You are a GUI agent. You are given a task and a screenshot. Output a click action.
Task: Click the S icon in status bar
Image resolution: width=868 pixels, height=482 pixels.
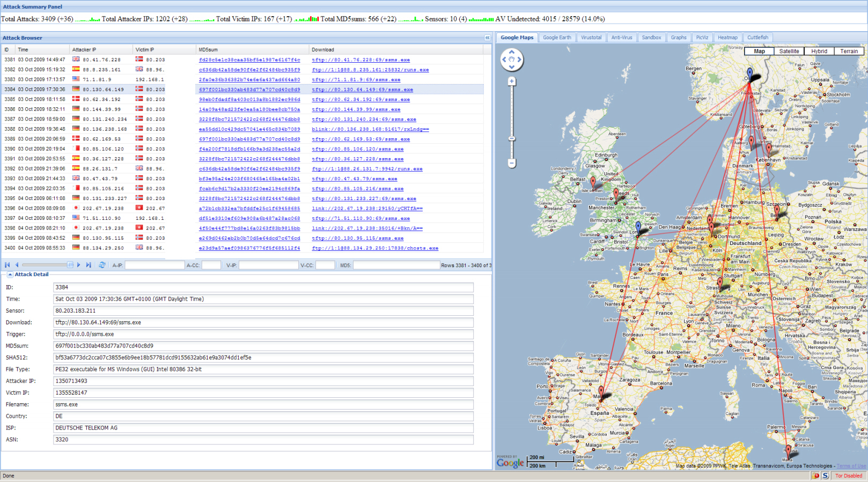tap(825, 476)
